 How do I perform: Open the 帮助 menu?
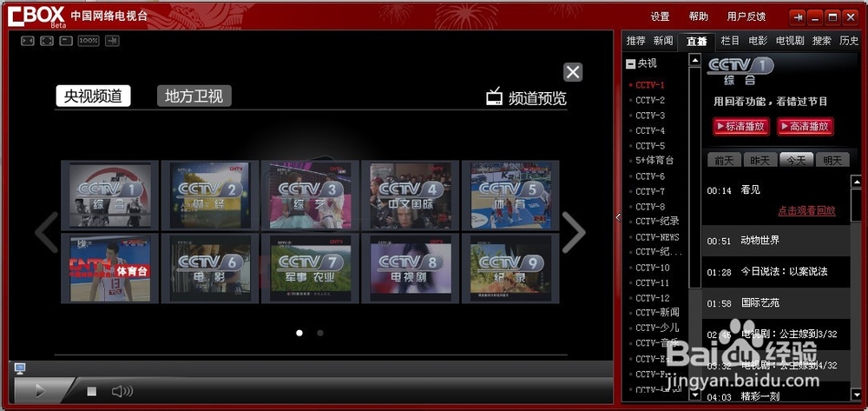coord(699,17)
